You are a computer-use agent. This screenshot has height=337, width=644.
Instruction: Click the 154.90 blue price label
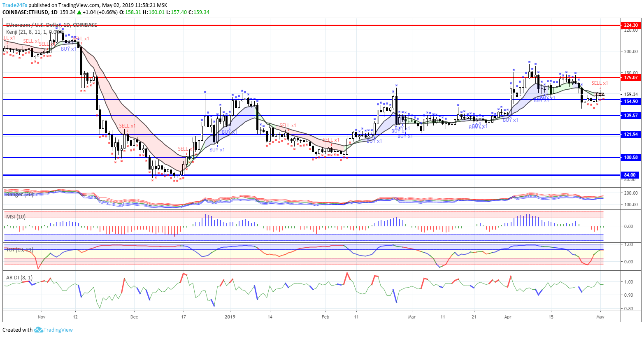(x=631, y=101)
